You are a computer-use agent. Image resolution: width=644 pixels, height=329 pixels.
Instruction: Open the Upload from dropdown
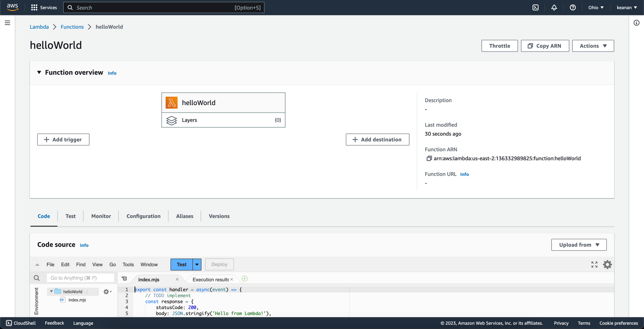(x=579, y=245)
